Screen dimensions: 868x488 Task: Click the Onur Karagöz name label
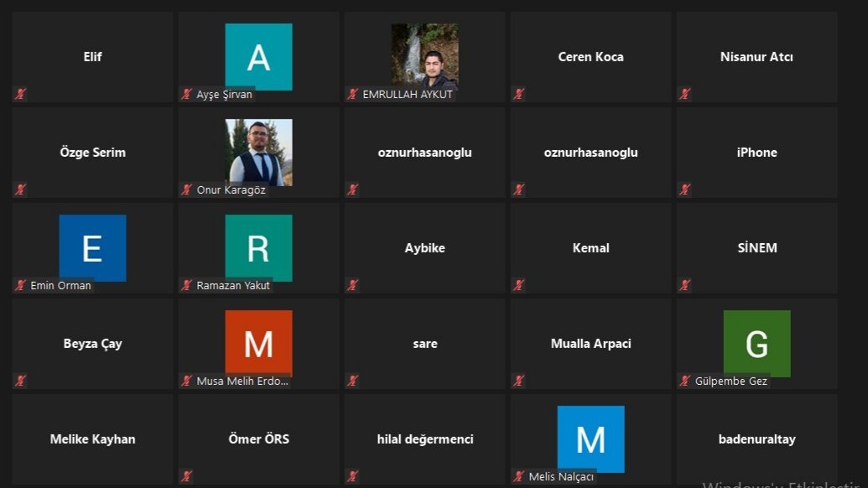coord(231,190)
